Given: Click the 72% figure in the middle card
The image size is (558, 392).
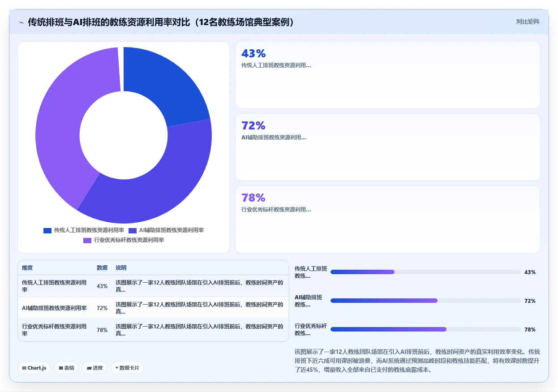Looking at the screenshot, I should tap(253, 126).
